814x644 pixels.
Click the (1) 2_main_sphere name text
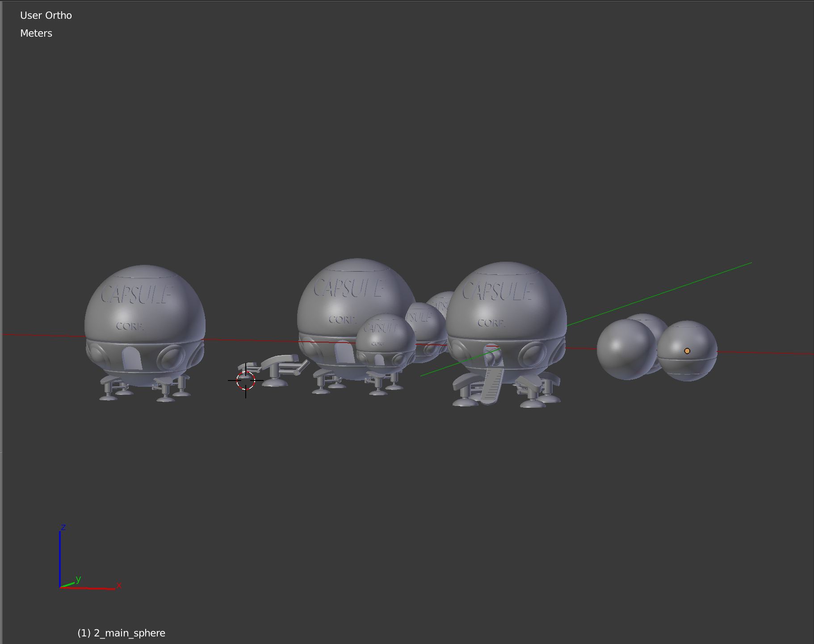point(121,633)
